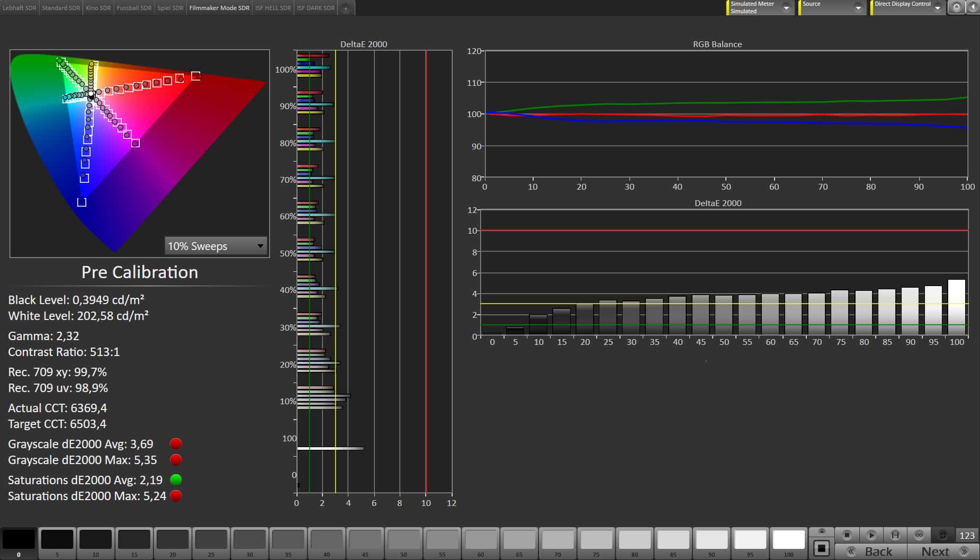Image resolution: width=980 pixels, height=560 pixels.
Task: Open the settings gear icon
Action: click(x=956, y=7)
